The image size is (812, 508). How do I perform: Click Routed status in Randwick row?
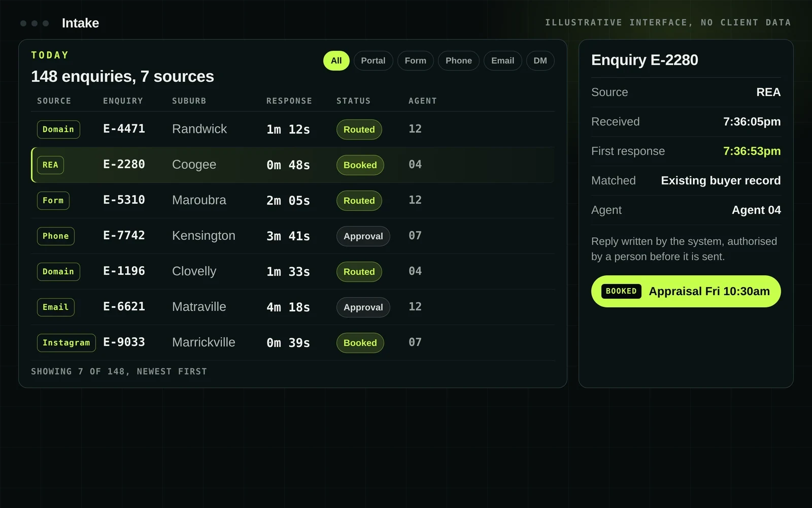[x=359, y=130]
